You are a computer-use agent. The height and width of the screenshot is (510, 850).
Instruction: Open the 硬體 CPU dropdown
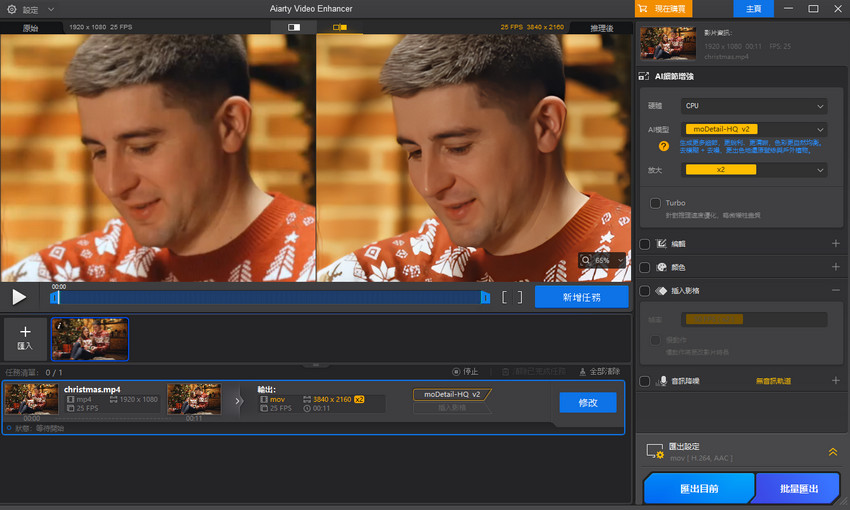click(754, 106)
